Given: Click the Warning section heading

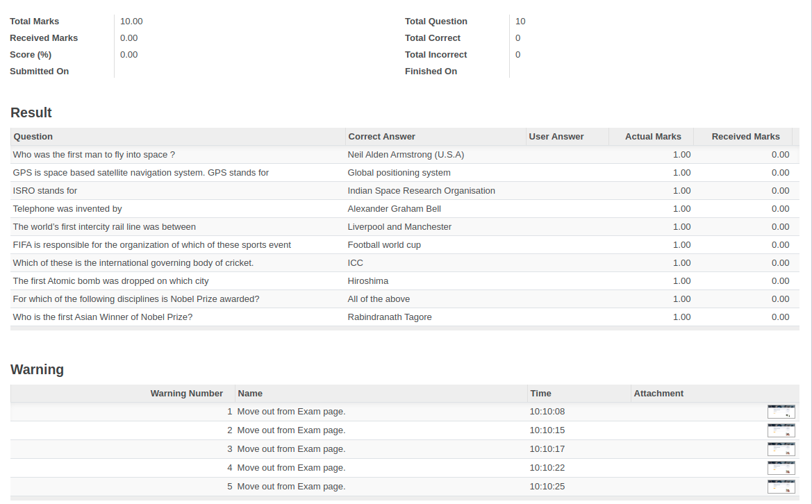Looking at the screenshot, I should tap(38, 369).
